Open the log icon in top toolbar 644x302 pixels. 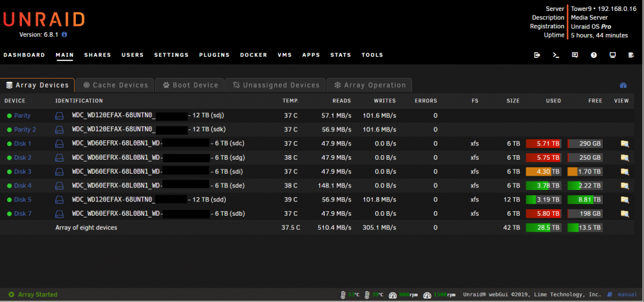point(631,55)
